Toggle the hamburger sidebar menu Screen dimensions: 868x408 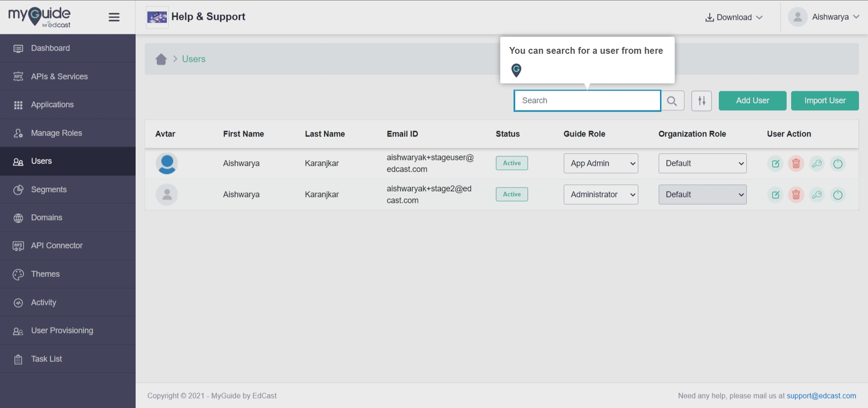click(114, 17)
